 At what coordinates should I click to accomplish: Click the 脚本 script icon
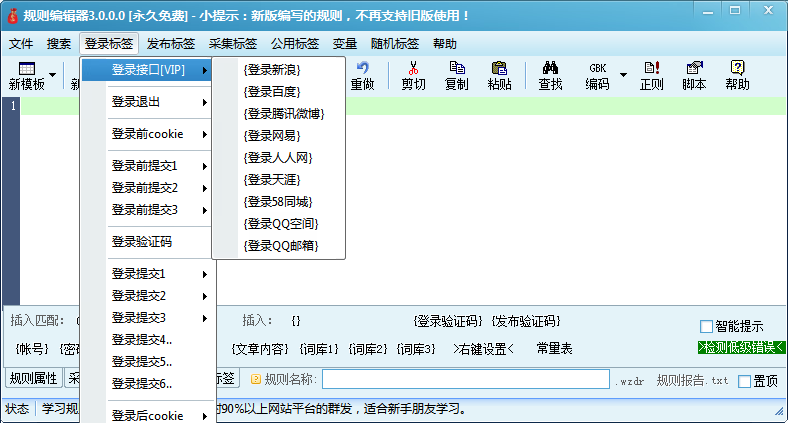click(x=695, y=67)
